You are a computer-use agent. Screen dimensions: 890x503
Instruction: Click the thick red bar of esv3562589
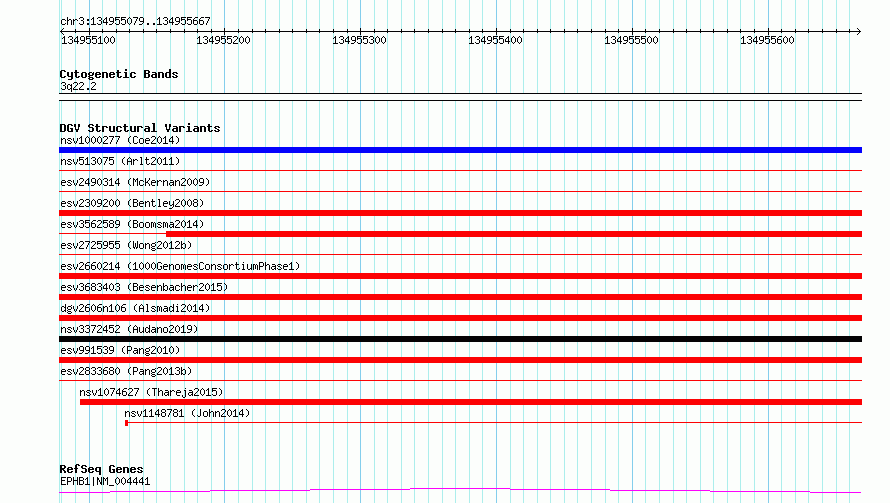click(x=514, y=234)
